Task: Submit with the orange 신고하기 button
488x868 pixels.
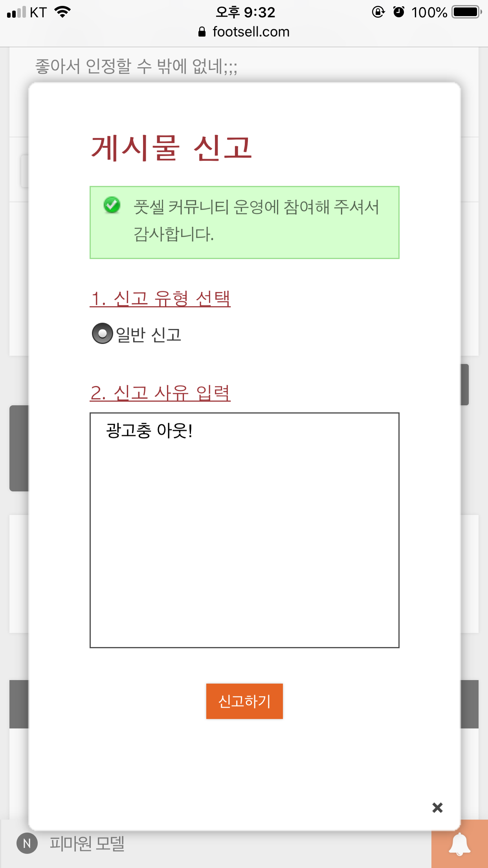Action: pyautogui.click(x=244, y=701)
